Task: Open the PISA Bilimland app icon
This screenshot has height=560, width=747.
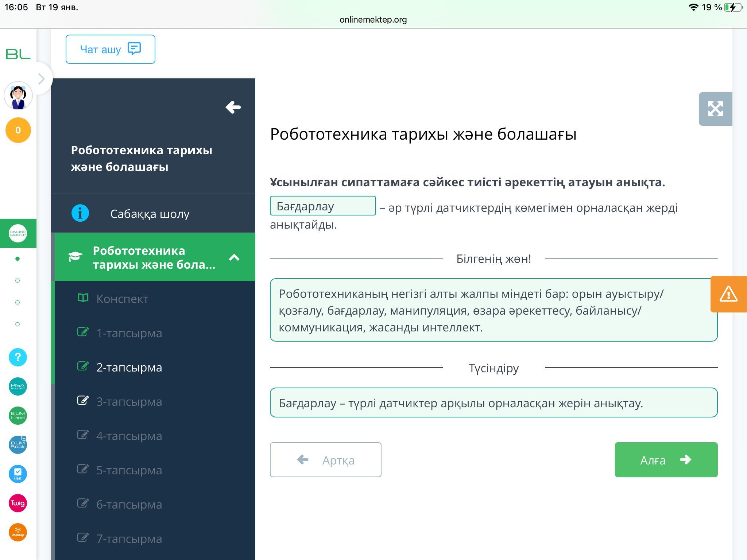Action: click(18, 386)
